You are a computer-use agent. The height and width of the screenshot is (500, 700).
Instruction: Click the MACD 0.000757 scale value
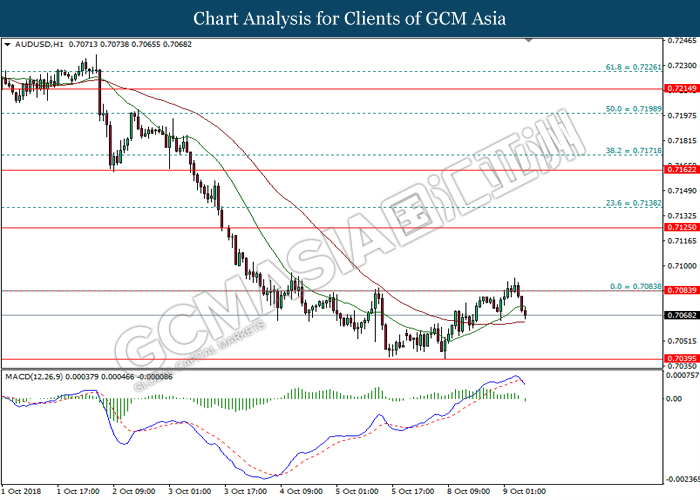click(x=683, y=375)
